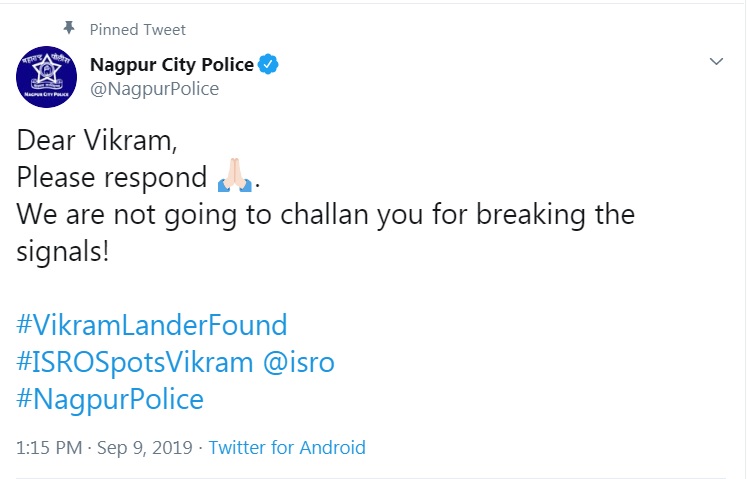Image resolution: width=751 pixels, height=479 pixels.
Task: Open the #NagpurPolice hashtag
Action: (x=110, y=399)
